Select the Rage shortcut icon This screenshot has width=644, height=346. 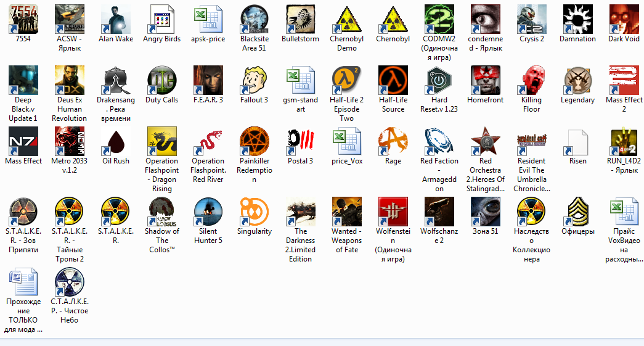coord(393,141)
